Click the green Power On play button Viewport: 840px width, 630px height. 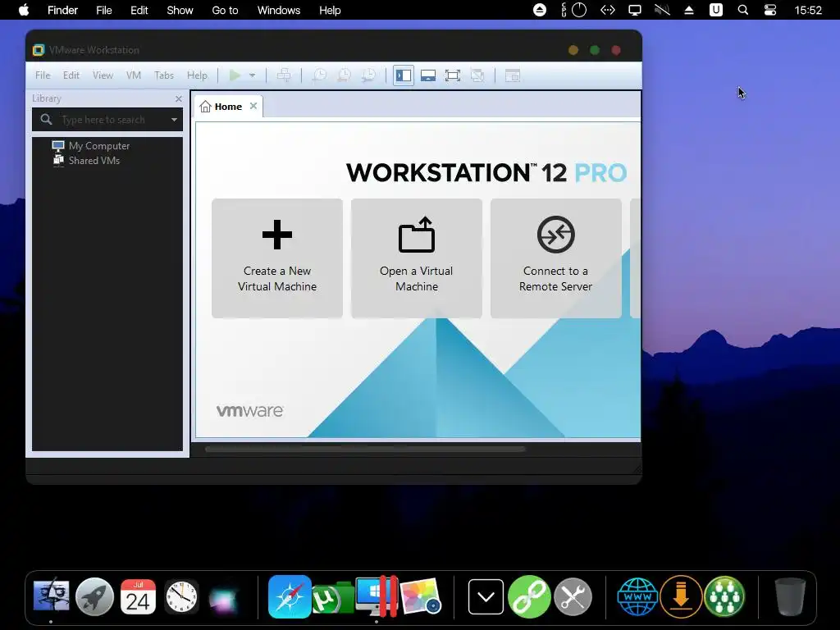235,75
